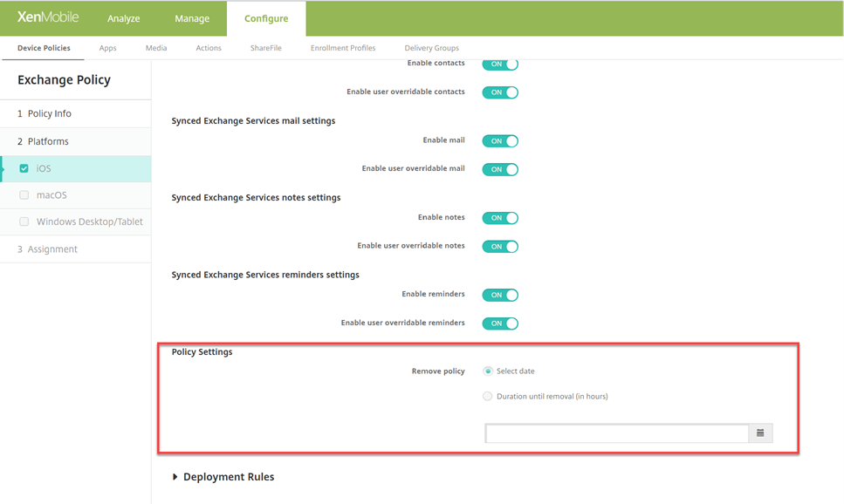The width and height of the screenshot is (844, 504).
Task: Click Synced Exchange Services mail settings heading
Action: click(253, 121)
